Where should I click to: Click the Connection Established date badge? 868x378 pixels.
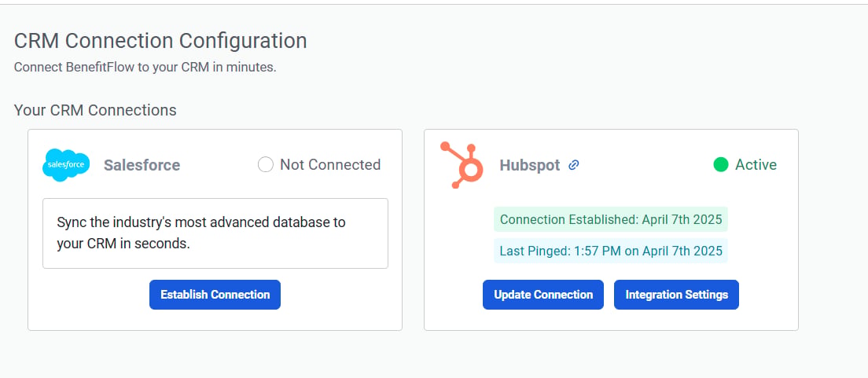click(611, 219)
